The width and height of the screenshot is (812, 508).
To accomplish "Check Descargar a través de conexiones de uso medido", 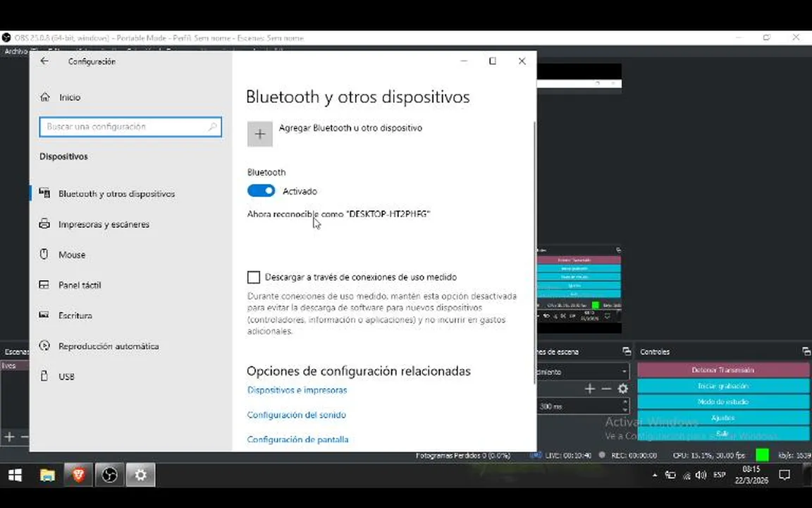I will pyautogui.click(x=253, y=277).
